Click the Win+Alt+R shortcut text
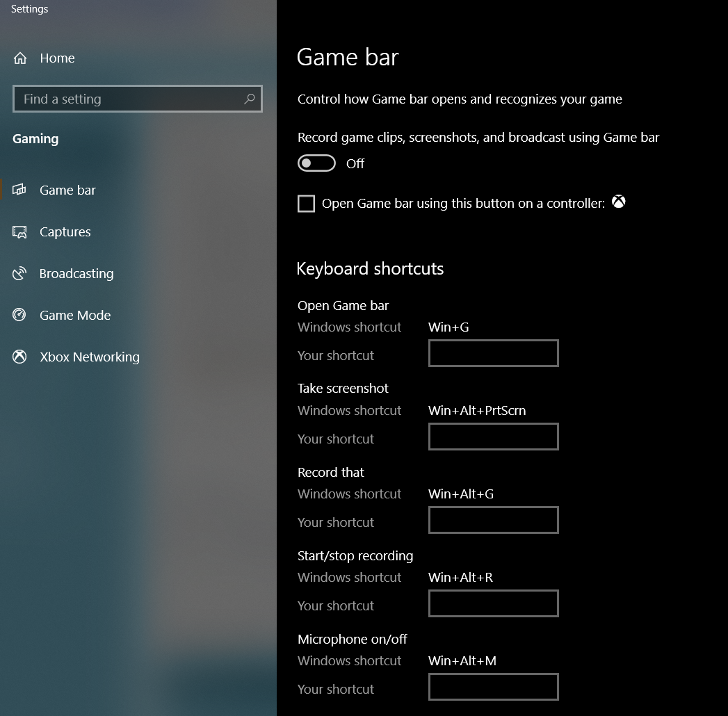 coord(460,578)
